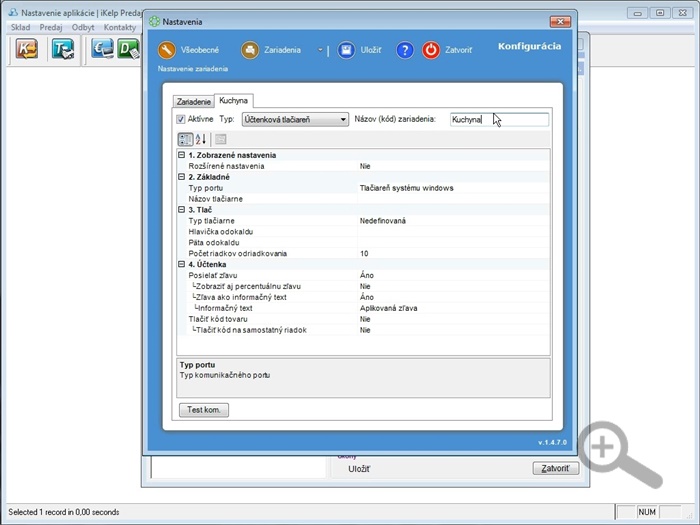Open the Zariadenia dropdown arrow
700x525 pixels.
(320, 50)
